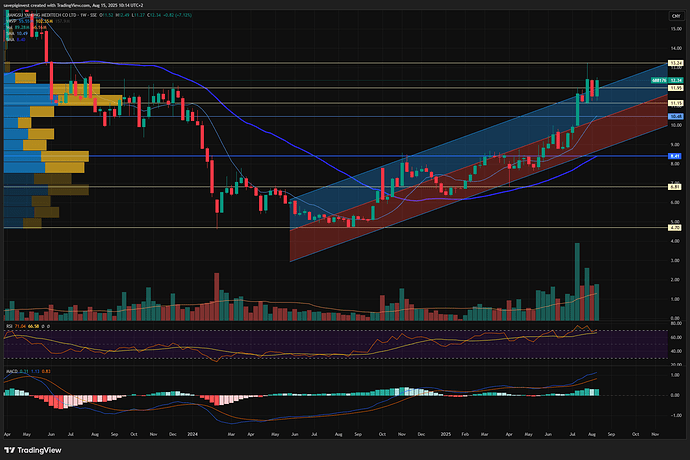Click the widest yellow volume profile bar

(90, 100)
